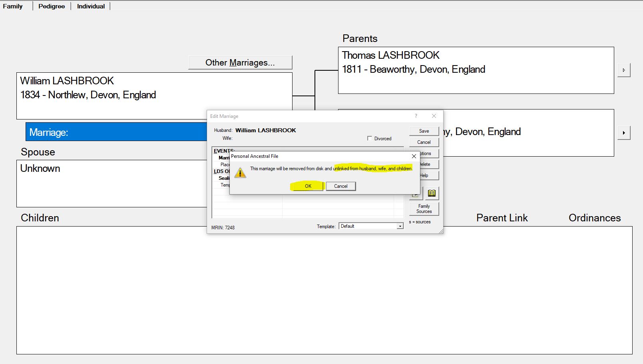Save the Edit Marriage dialog
The width and height of the screenshot is (643, 364).
(x=424, y=131)
